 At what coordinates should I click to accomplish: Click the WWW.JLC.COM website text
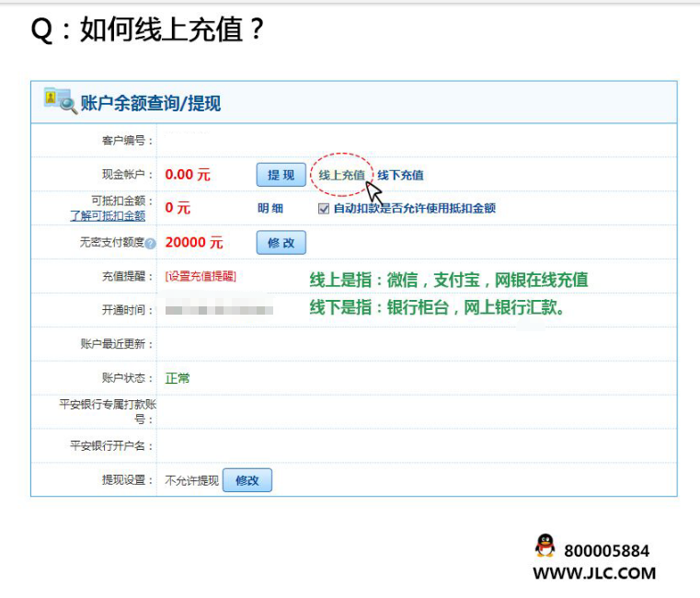pyautogui.click(x=594, y=573)
